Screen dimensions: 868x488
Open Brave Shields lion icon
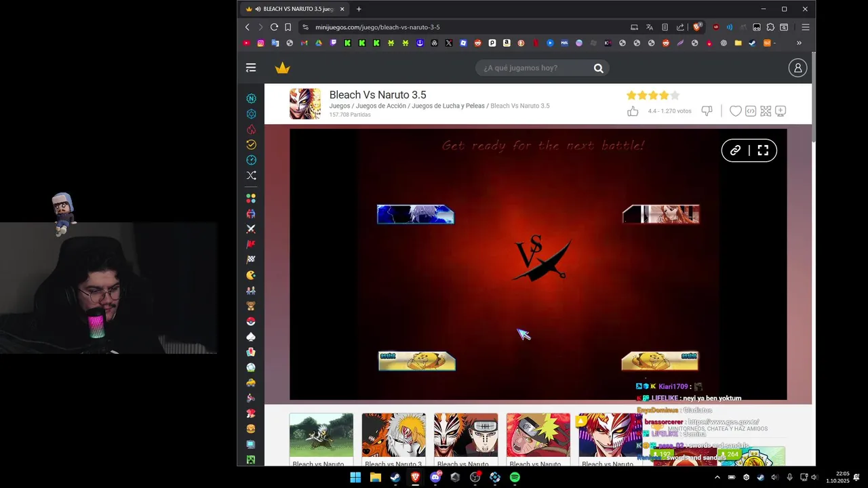[x=697, y=27]
